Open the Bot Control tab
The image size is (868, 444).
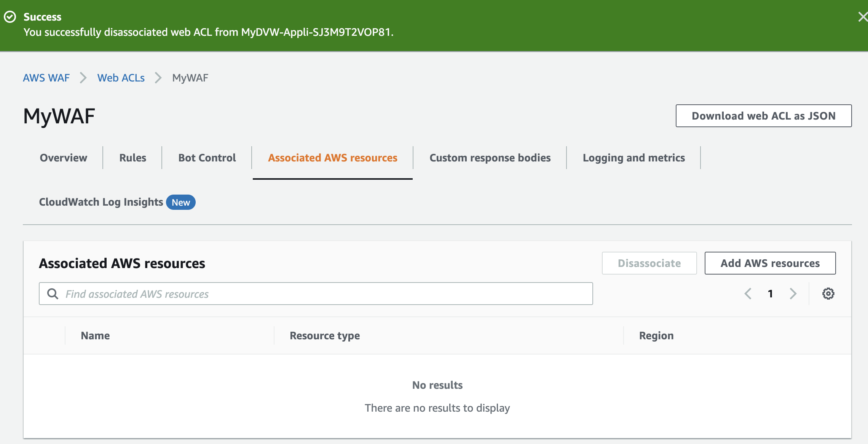pyautogui.click(x=207, y=158)
